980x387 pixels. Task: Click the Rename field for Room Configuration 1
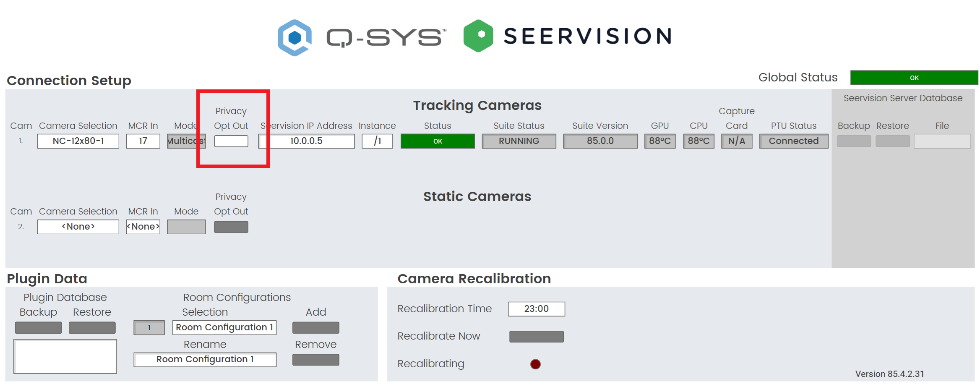(x=205, y=360)
